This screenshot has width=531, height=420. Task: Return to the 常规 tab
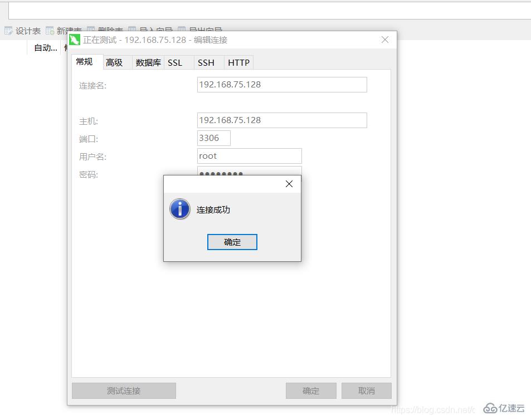[x=85, y=61]
